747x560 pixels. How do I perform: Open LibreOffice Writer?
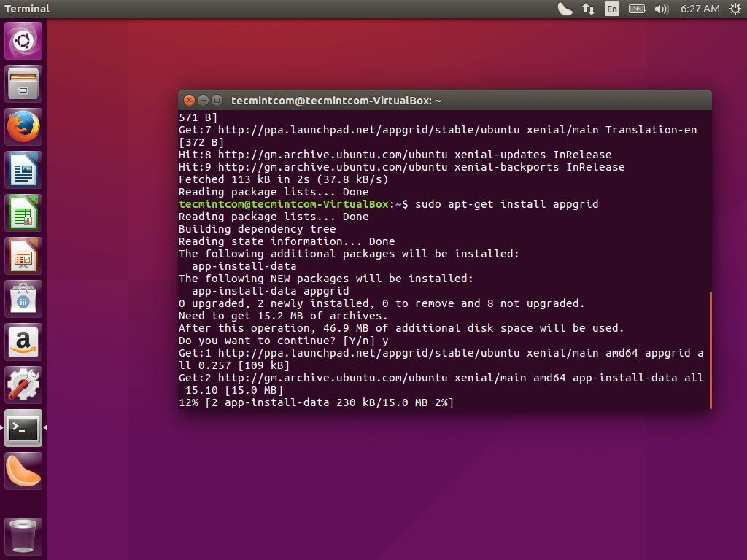click(23, 169)
